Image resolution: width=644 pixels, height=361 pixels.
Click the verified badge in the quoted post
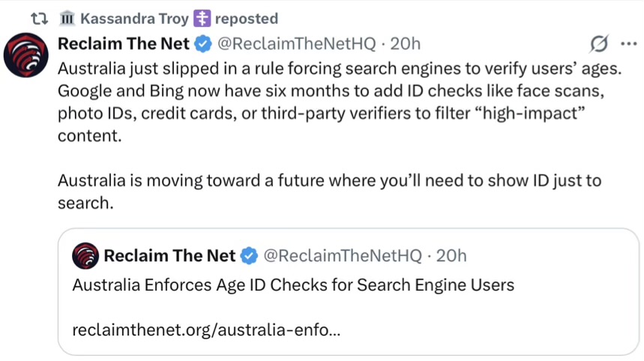click(x=248, y=256)
